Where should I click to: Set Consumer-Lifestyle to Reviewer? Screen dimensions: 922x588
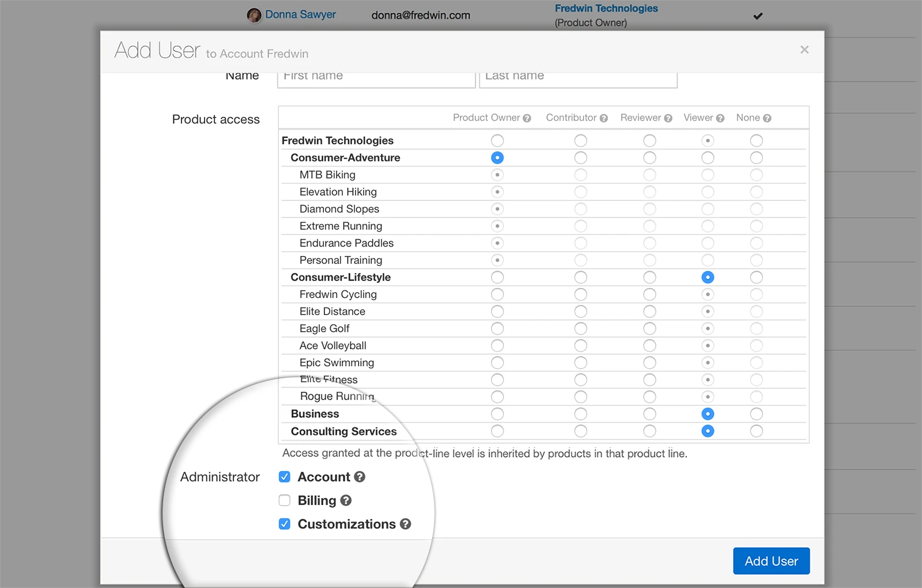click(650, 278)
